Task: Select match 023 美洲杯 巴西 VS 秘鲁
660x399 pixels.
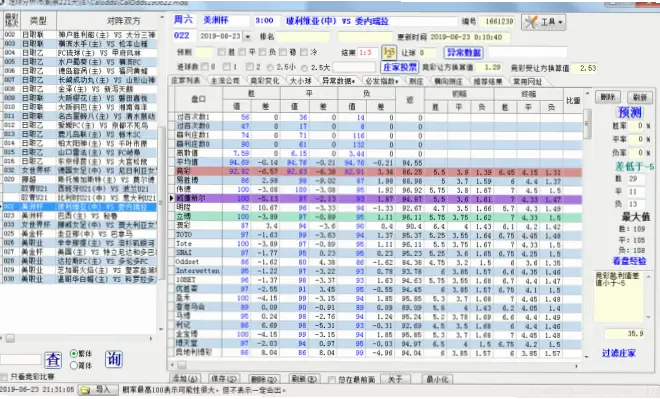Action: [x=80, y=216]
